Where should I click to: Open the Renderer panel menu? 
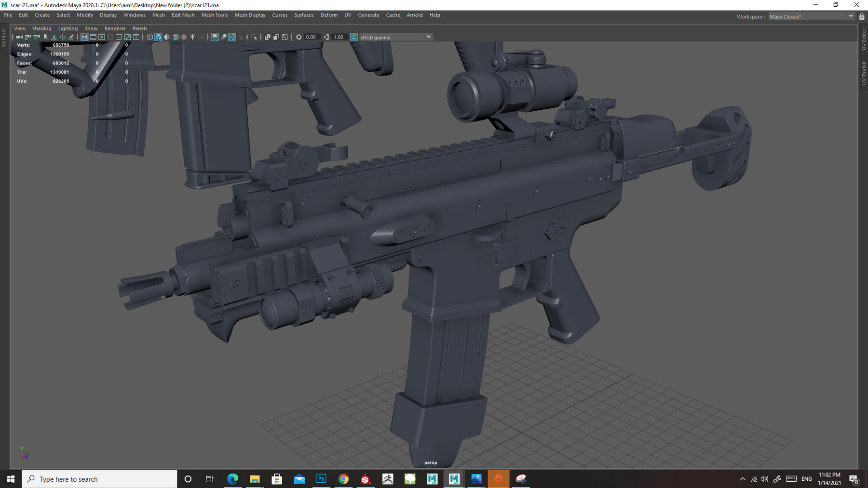point(115,28)
